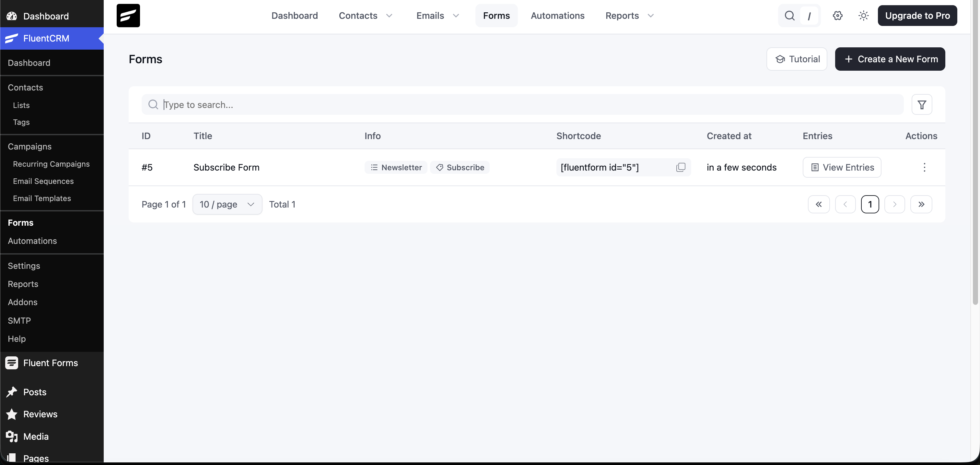Expand the Contacts dropdown in top nav
The width and height of the screenshot is (980, 465).
(389, 16)
